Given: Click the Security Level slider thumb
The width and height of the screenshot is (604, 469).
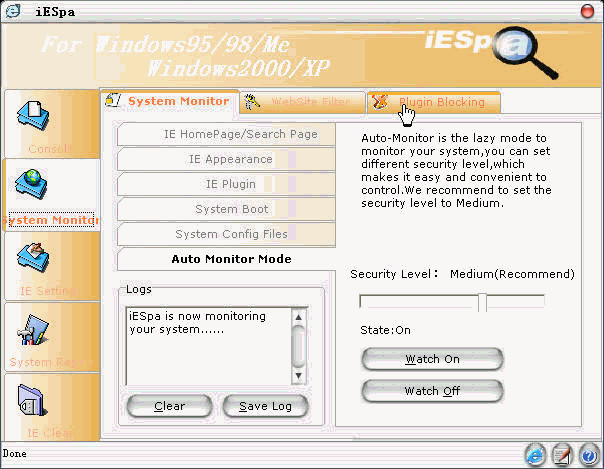Looking at the screenshot, I should (x=483, y=302).
